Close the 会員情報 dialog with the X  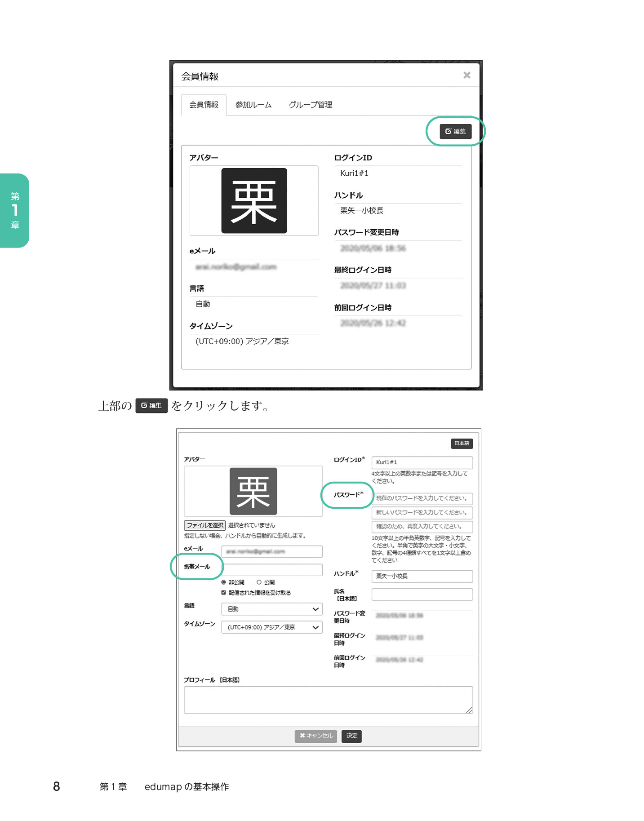pyautogui.click(x=466, y=75)
